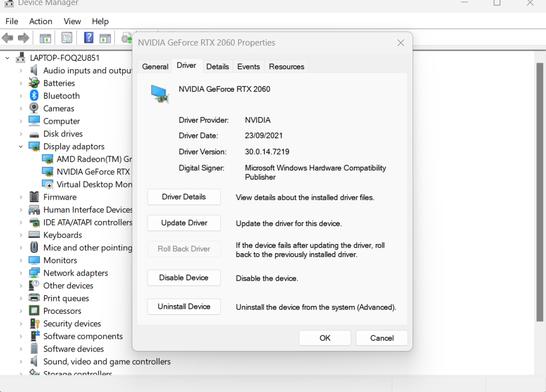Click the Forward arrow toolbar icon

click(24, 38)
